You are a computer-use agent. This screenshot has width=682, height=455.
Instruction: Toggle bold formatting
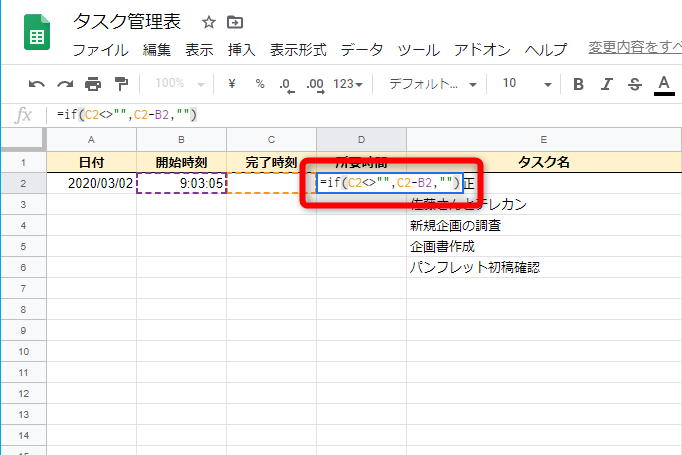pyautogui.click(x=578, y=84)
